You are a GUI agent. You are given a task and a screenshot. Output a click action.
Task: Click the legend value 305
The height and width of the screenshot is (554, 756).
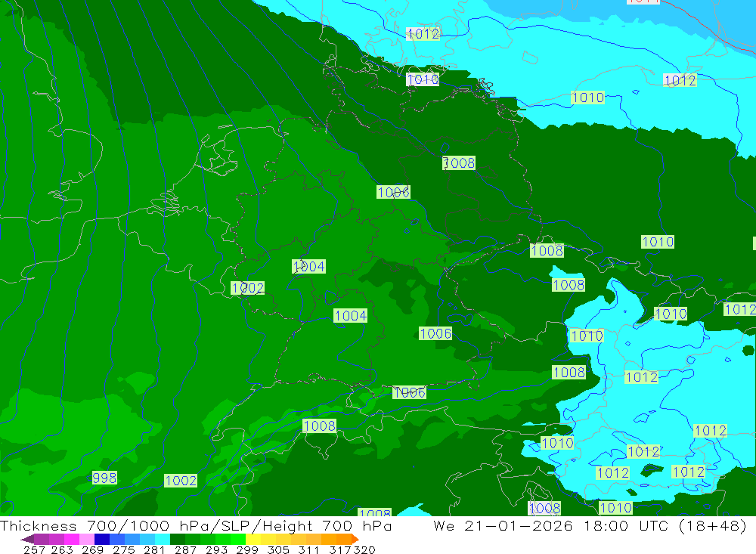pos(278,549)
